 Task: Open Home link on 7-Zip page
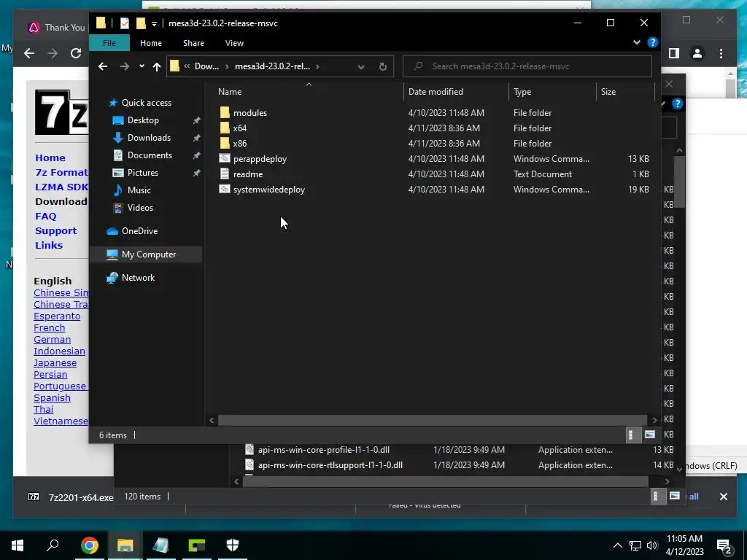click(50, 157)
